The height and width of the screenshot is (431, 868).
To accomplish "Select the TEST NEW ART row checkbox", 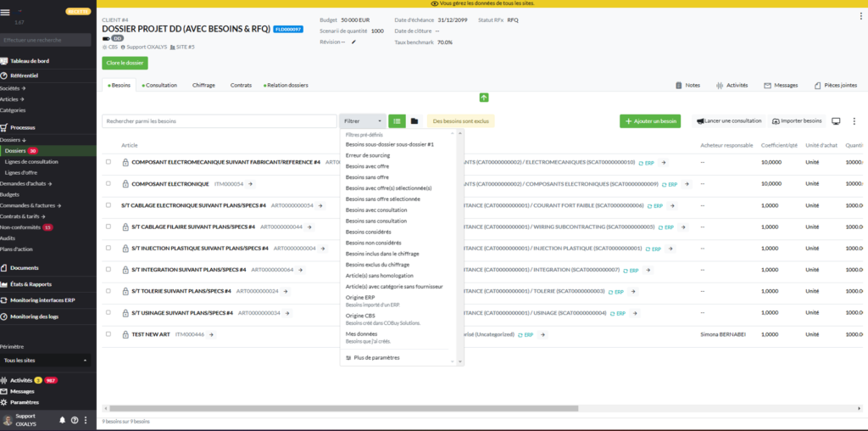I will point(108,334).
